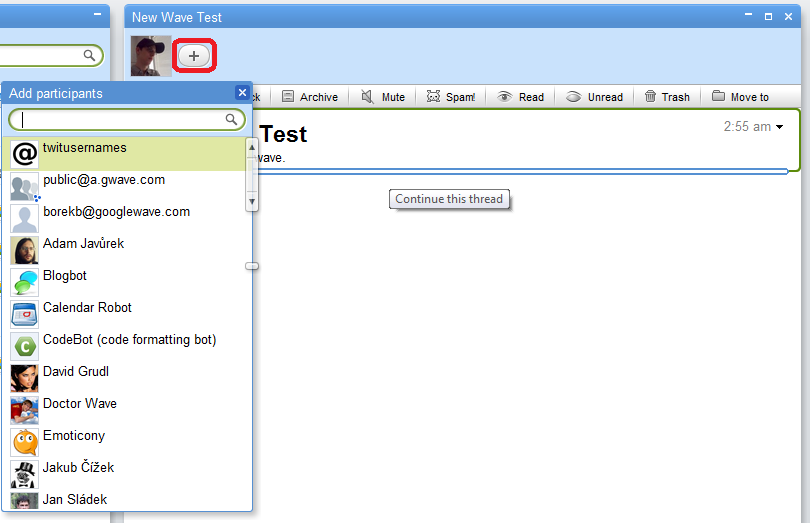Mark the wave as Read
The width and height of the screenshot is (810, 523).
520,97
